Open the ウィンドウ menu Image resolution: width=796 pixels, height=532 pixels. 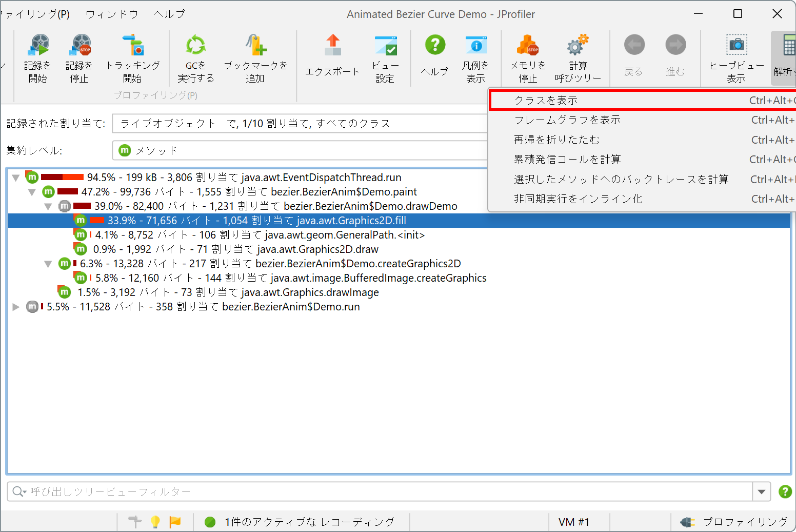pyautogui.click(x=112, y=14)
